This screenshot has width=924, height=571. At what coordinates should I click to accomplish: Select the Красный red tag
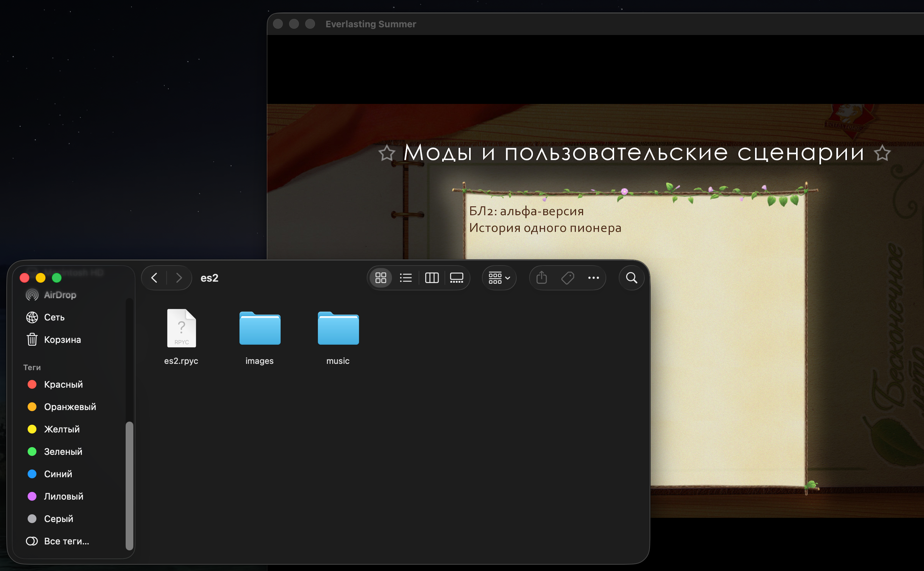tap(63, 385)
